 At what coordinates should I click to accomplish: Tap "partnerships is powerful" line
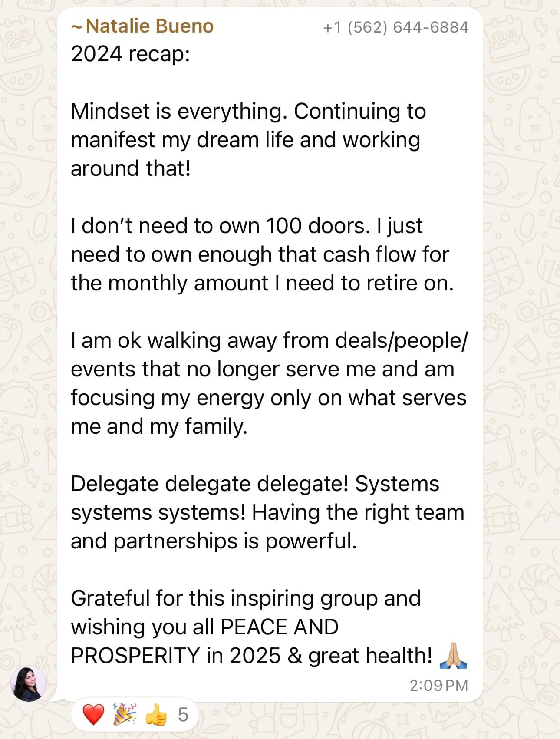click(235, 541)
